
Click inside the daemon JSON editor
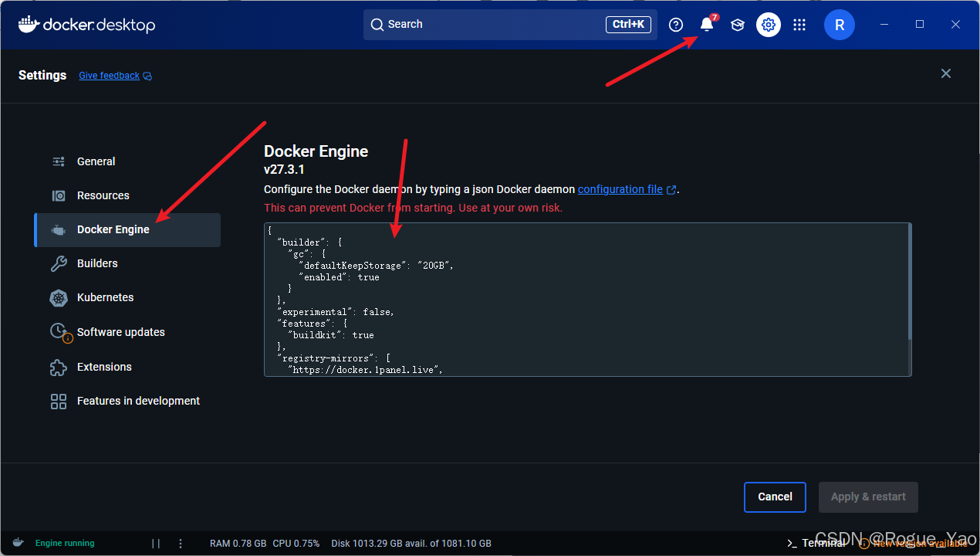click(x=587, y=300)
